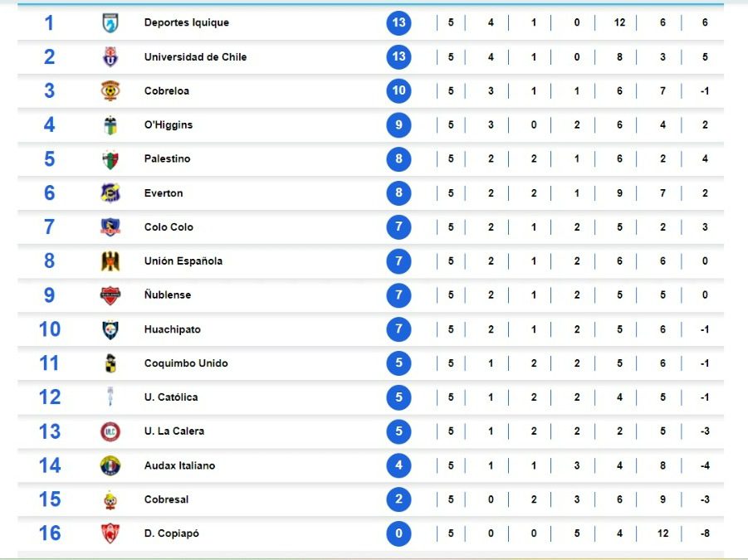Open the Coquimbo Unido team name
Image resolution: width=748 pixels, height=560 pixels.
(x=186, y=363)
